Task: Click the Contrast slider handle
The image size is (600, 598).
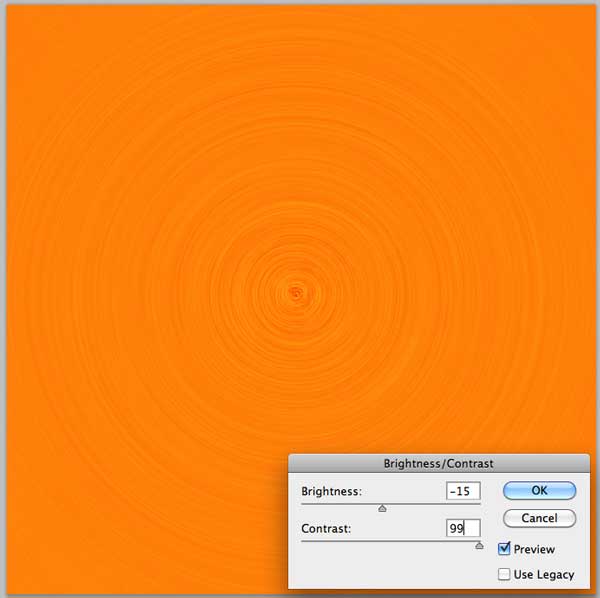Action: point(479,546)
